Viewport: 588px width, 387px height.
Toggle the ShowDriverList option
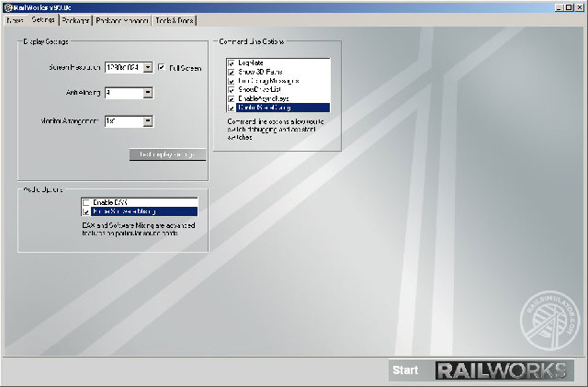coord(231,89)
